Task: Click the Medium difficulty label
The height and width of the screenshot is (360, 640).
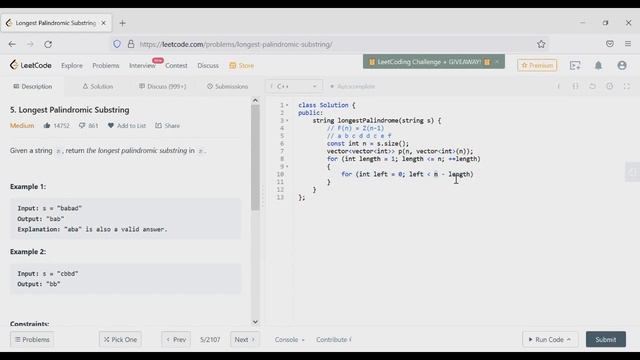Action: [22, 126]
